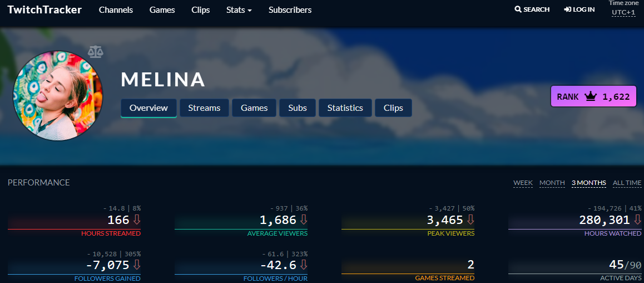Image resolution: width=644 pixels, height=283 pixels.
Task: Select the MONTH performance period
Action: click(552, 183)
